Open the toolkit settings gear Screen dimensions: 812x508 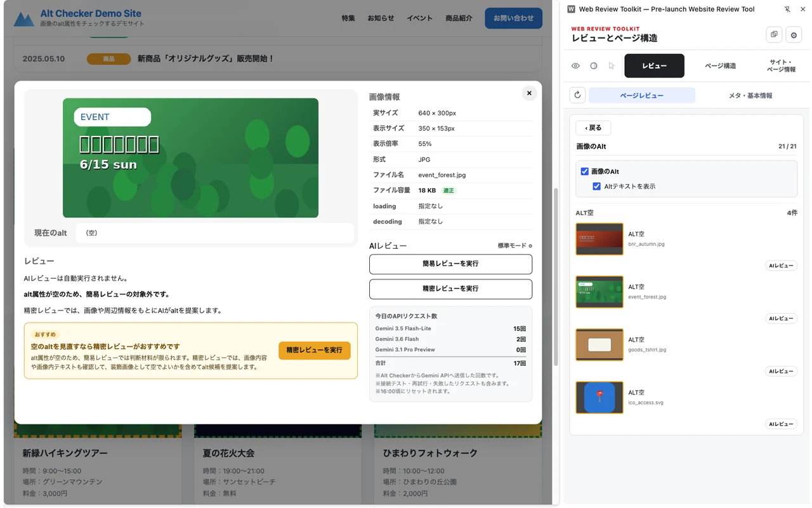click(x=794, y=35)
